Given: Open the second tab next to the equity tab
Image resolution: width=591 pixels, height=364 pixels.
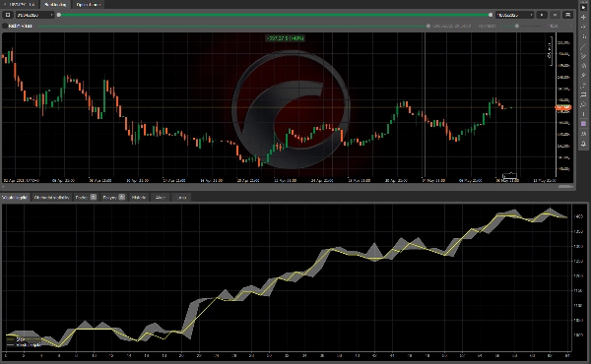Looking at the screenshot, I should (51, 197).
